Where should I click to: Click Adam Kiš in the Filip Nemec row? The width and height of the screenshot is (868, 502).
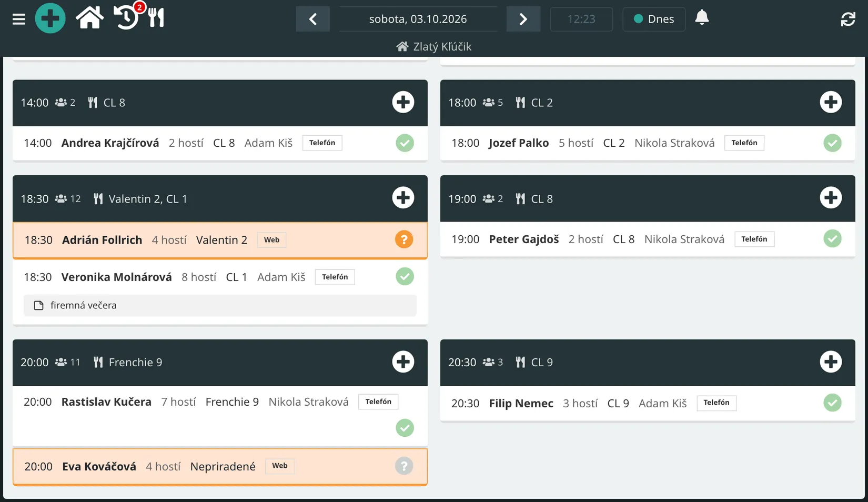tap(663, 404)
